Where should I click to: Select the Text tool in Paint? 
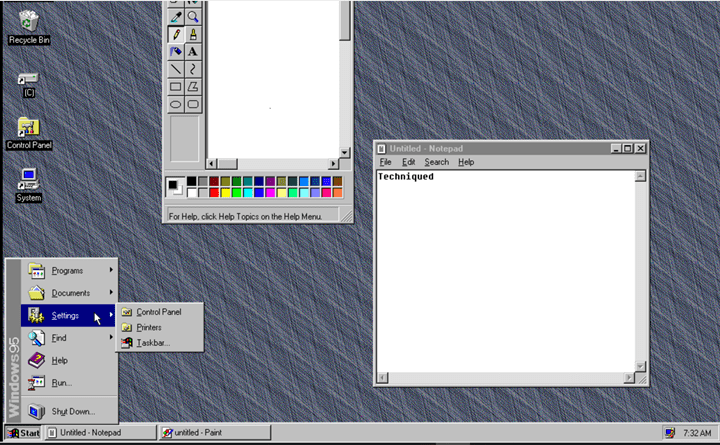coord(193,52)
